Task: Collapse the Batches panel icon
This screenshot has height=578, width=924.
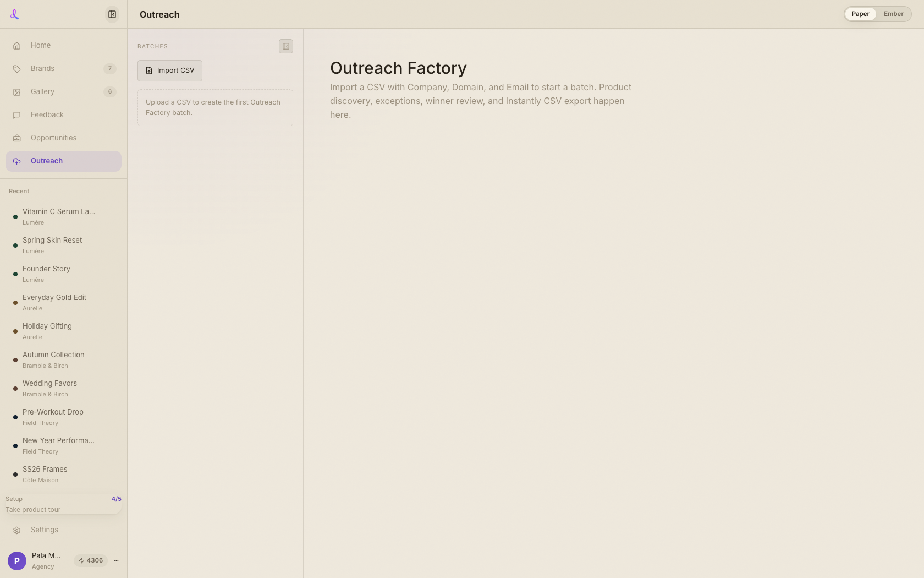Action: (286, 46)
